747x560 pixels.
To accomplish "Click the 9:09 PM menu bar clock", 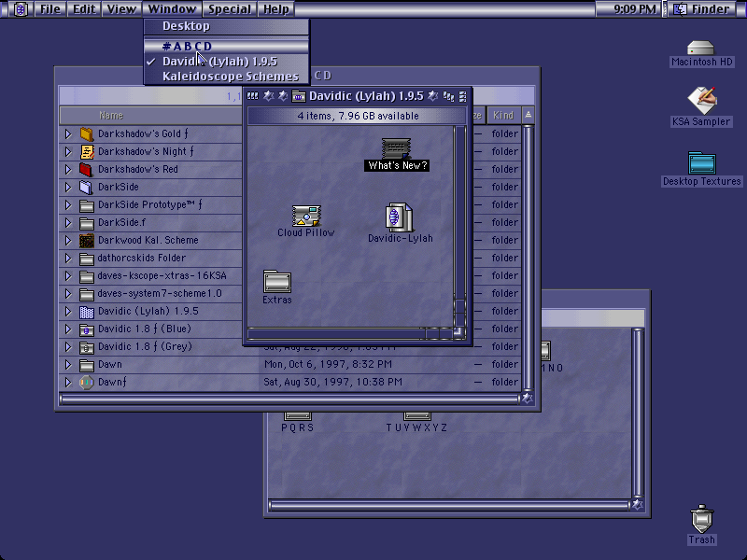I will [635, 9].
